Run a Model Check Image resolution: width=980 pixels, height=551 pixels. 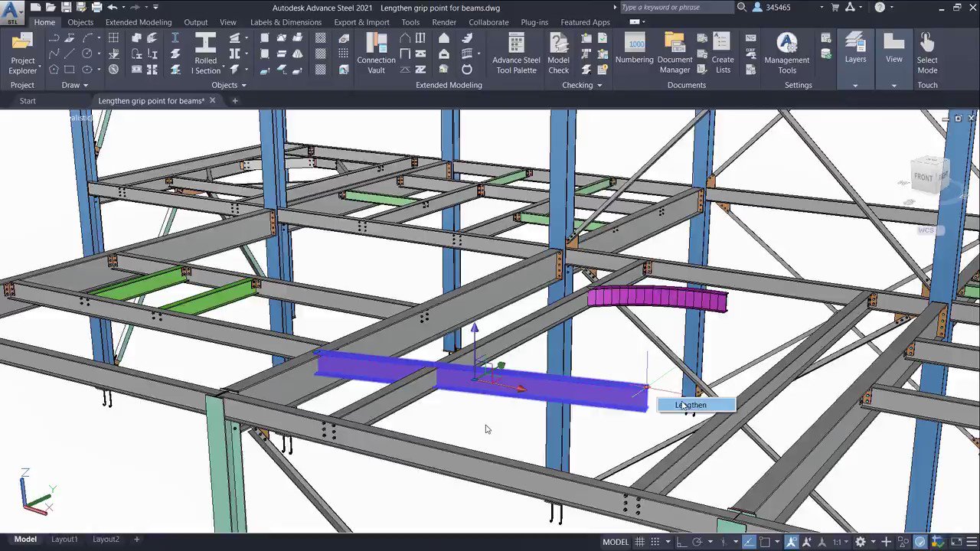tap(558, 54)
